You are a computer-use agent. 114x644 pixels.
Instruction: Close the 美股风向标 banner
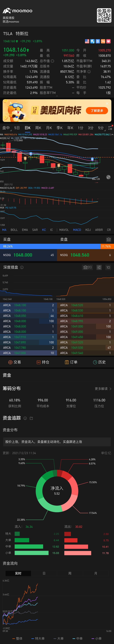coord(107,104)
